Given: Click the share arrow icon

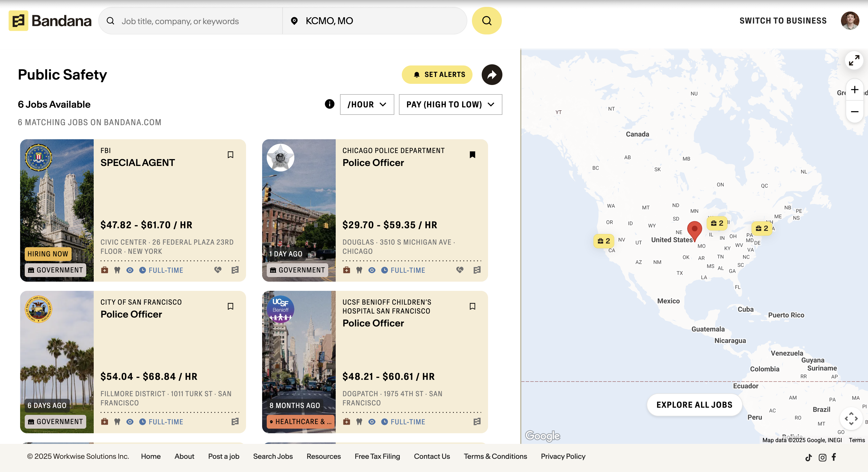Looking at the screenshot, I should point(491,75).
